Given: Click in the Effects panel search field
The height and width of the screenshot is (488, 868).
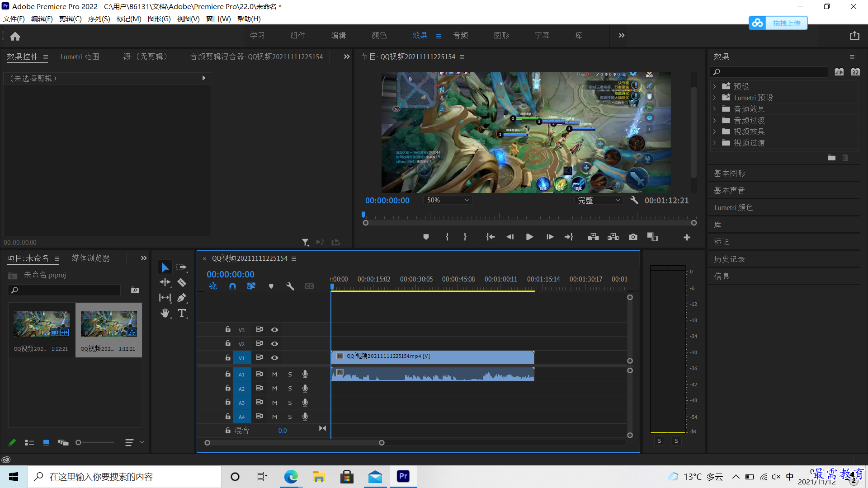Looking at the screenshot, I should tap(769, 72).
